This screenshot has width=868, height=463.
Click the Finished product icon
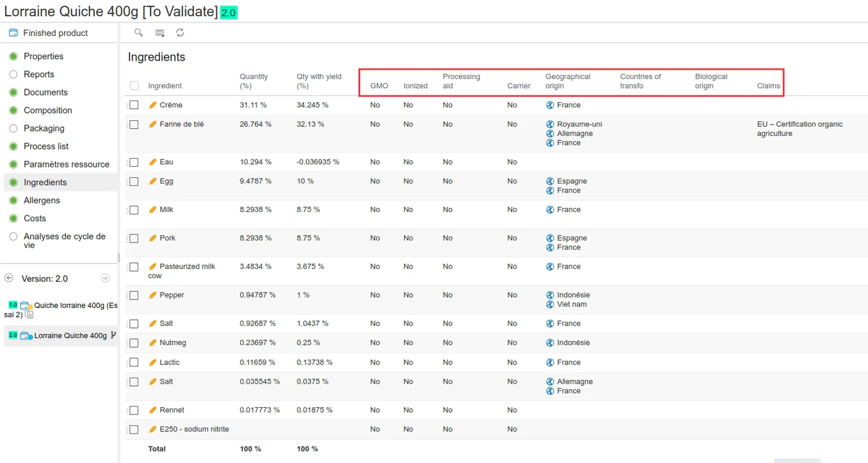click(13, 33)
